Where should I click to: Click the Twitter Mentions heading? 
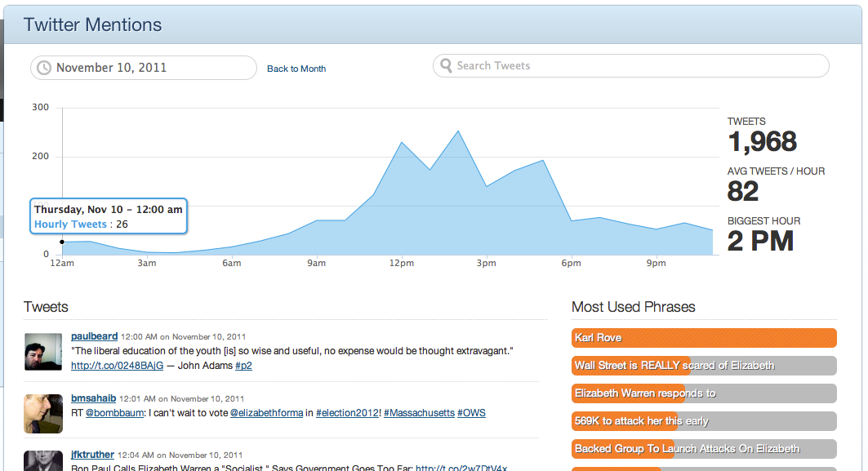(92, 25)
